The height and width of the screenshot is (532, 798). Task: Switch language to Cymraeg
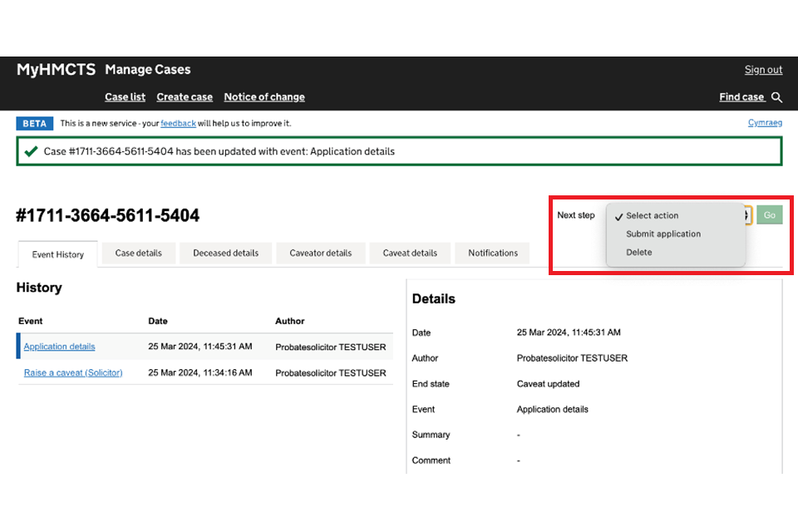tap(765, 123)
